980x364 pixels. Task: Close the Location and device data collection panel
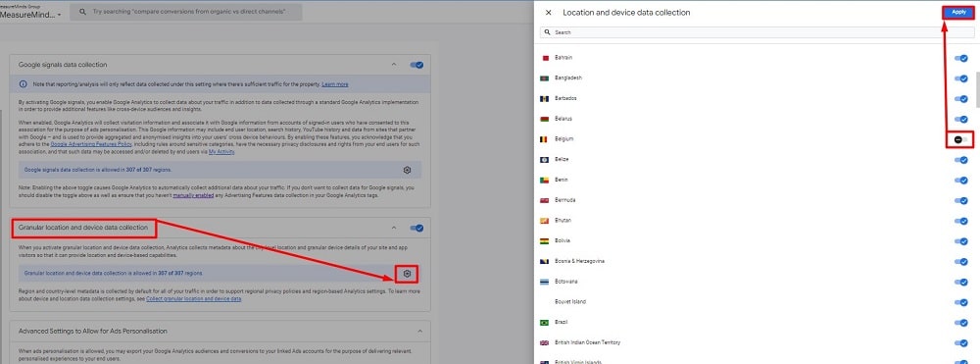[x=548, y=13]
